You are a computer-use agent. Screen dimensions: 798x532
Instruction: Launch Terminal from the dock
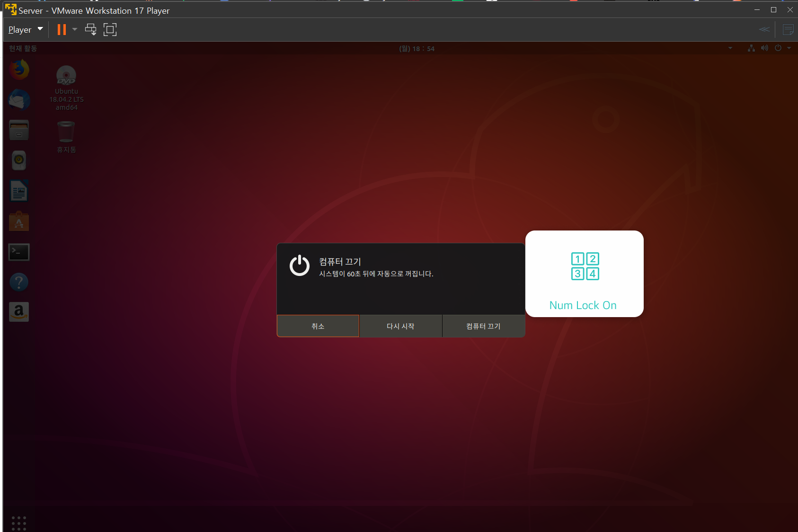pyautogui.click(x=19, y=252)
